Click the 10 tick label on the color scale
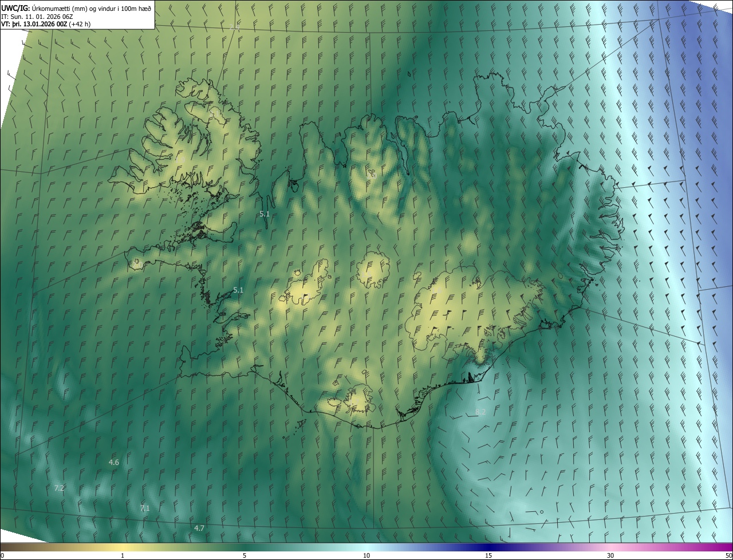Screen dimensions: 733x560 (366, 555)
